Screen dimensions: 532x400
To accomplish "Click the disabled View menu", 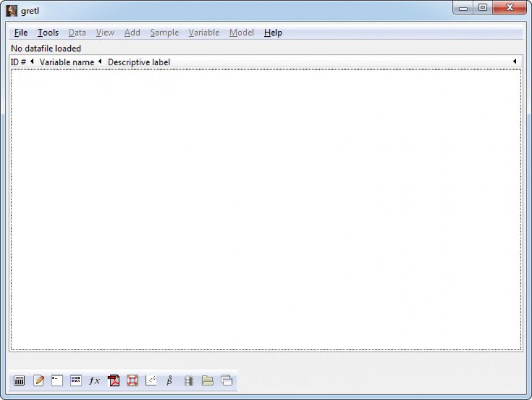I will pos(105,33).
